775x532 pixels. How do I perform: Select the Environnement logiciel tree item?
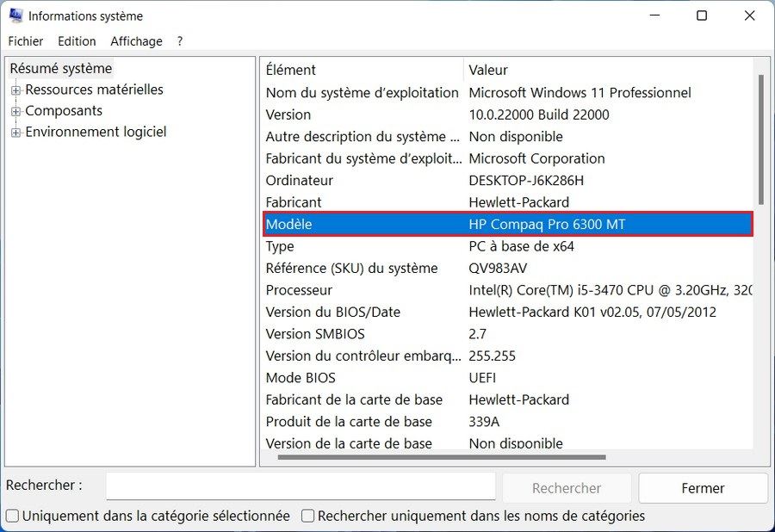(96, 132)
